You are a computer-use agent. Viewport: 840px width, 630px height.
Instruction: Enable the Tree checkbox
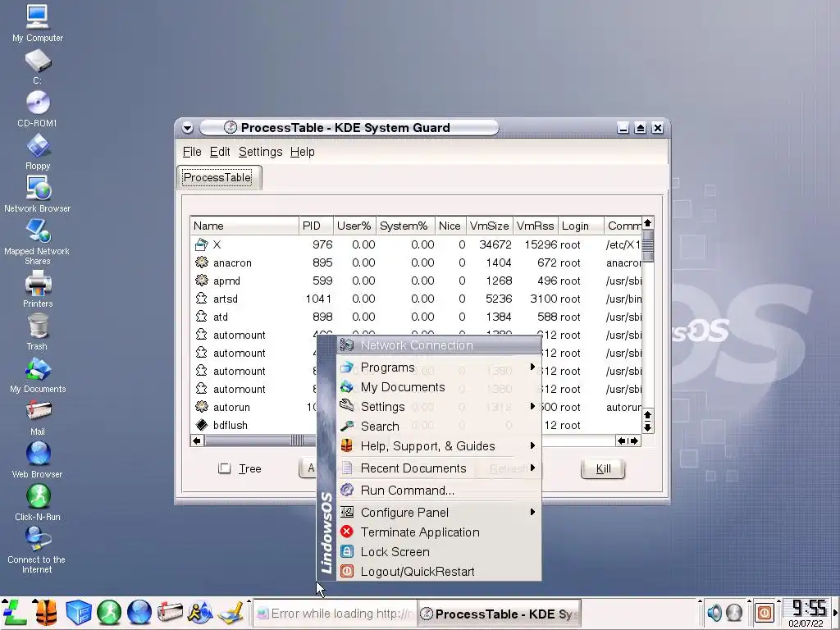(x=225, y=468)
